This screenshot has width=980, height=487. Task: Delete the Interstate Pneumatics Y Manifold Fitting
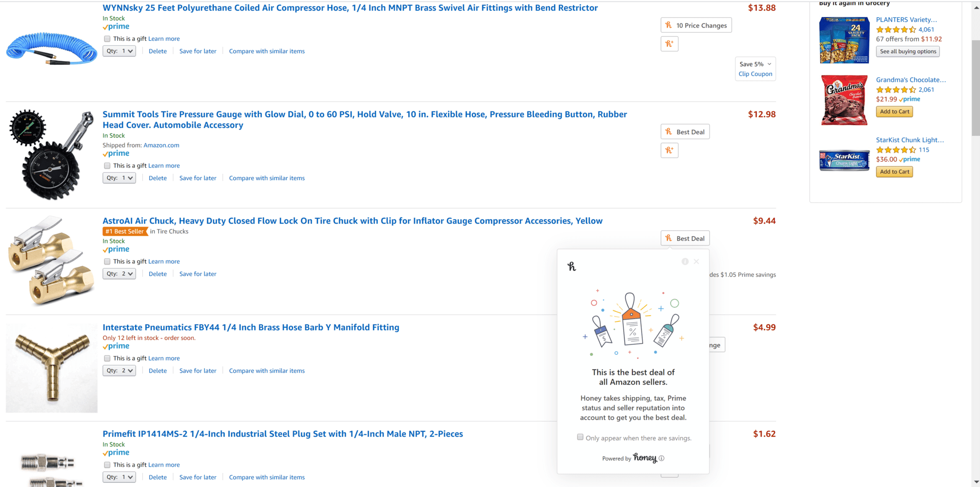point(158,371)
